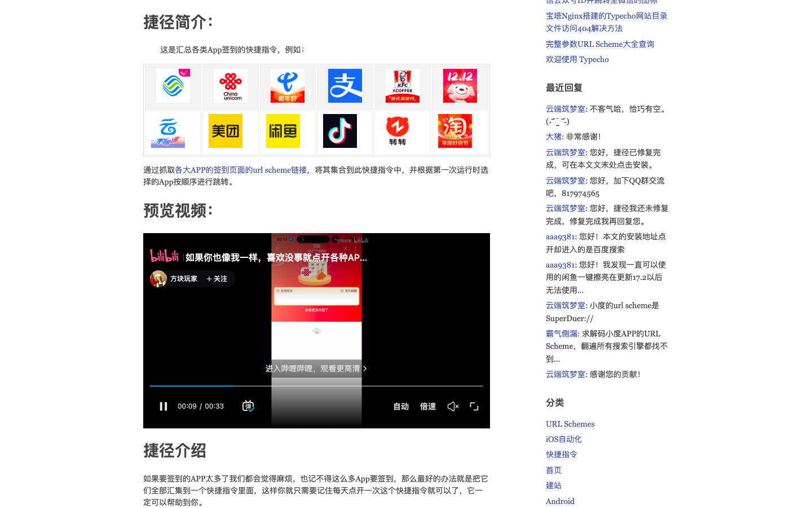The width and height of the screenshot is (812, 508).
Task: Open the KFC KCOFFEE icon
Action: tap(402, 86)
